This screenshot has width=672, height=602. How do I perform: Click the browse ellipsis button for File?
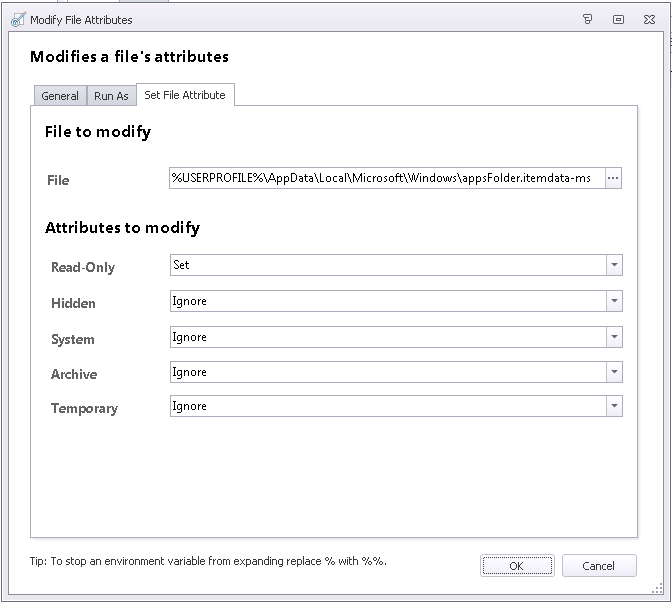[613, 178]
